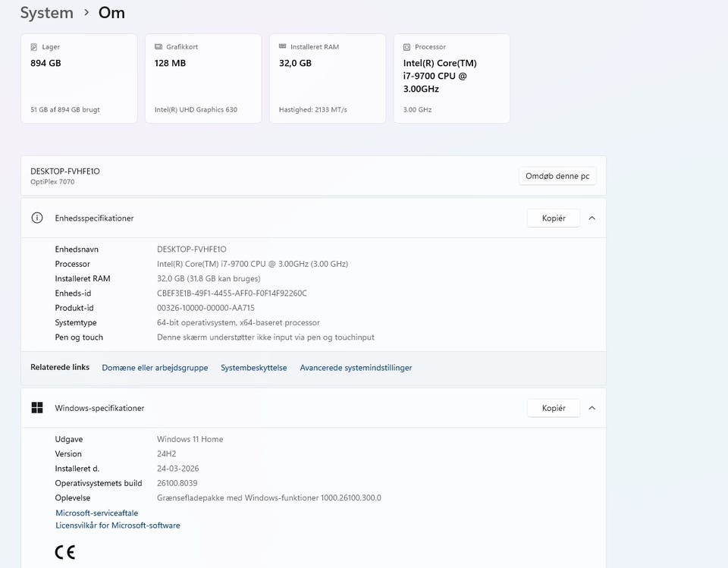Viewport: 728px width, 568px height.
Task: Click the Installeret RAM memory icon
Action: coord(283,47)
